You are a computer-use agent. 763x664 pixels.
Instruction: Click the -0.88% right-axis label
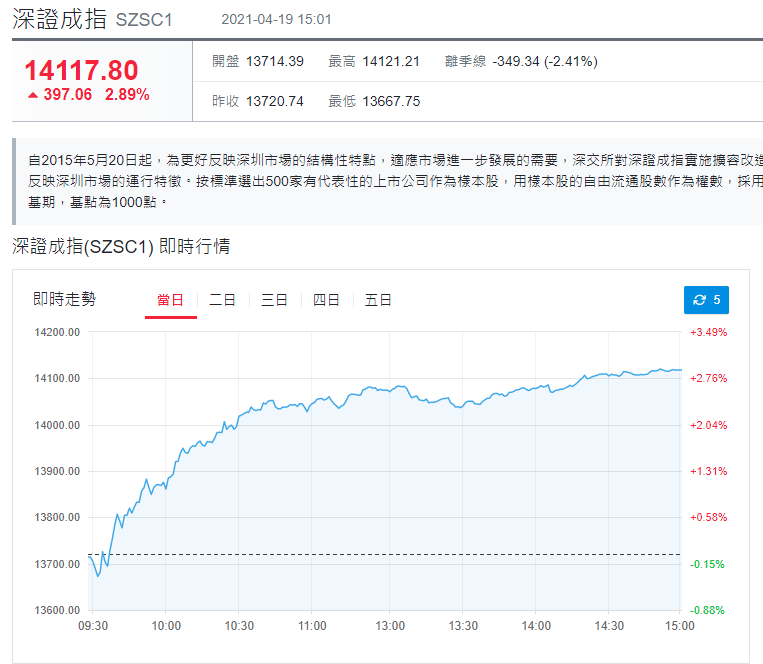pos(707,610)
